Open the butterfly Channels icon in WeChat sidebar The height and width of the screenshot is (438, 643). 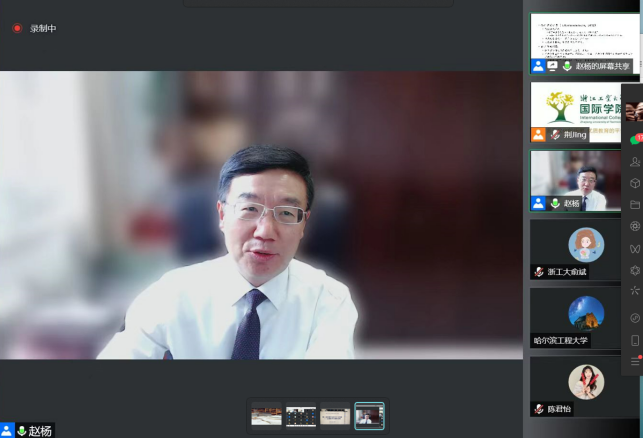coord(635,248)
